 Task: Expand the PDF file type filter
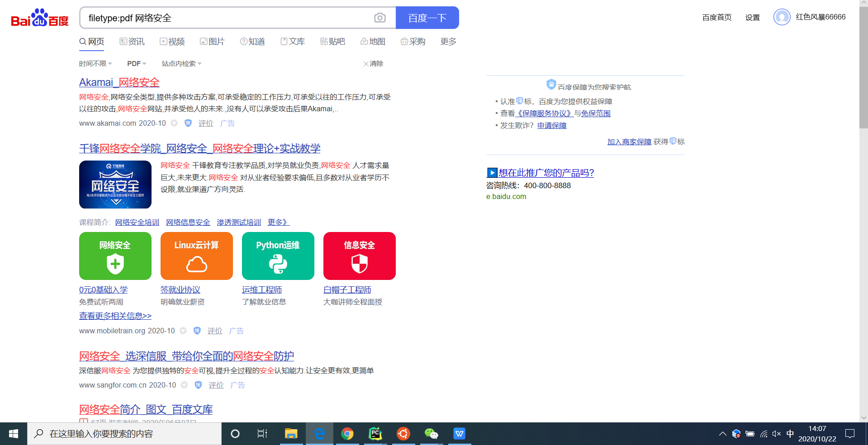(x=137, y=64)
